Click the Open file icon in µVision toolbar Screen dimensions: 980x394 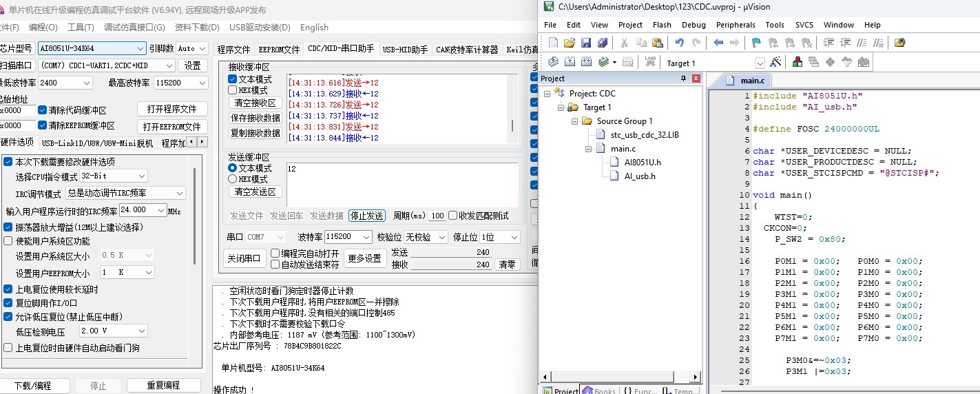(569, 43)
